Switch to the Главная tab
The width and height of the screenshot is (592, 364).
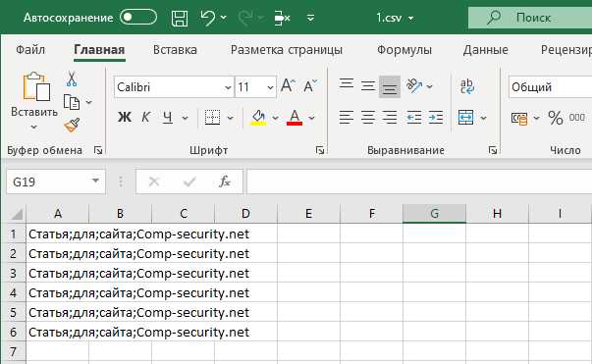click(x=99, y=50)
